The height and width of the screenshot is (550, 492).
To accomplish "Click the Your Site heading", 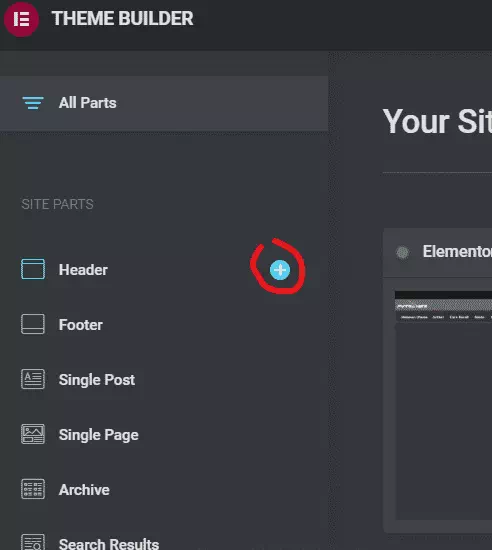I will 437,121.
